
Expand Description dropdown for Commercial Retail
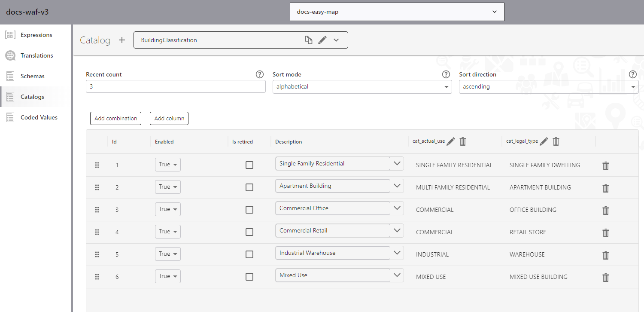click(397, 231)
